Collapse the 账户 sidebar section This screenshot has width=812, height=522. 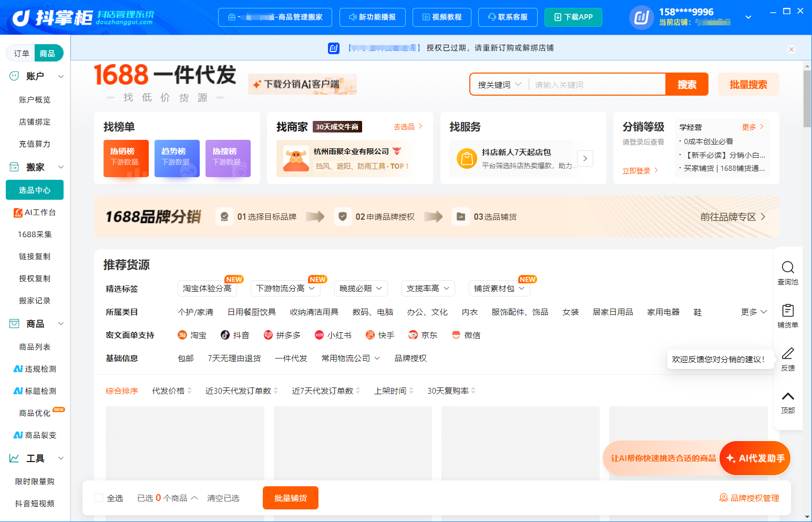point(61,76)
